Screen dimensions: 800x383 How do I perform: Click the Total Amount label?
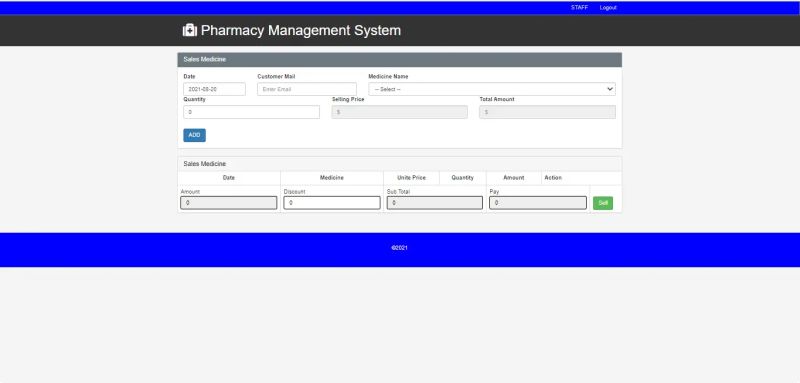[497, 99]
